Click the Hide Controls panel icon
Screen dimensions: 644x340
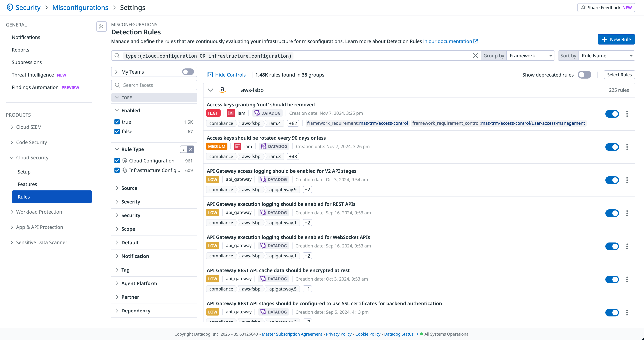(x=210, y=75)
